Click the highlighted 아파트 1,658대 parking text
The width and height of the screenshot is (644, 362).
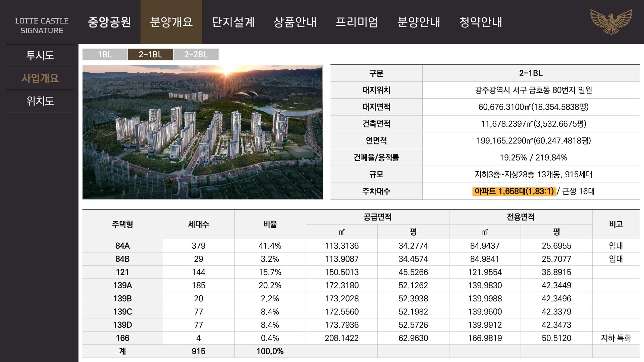(514, 191)
